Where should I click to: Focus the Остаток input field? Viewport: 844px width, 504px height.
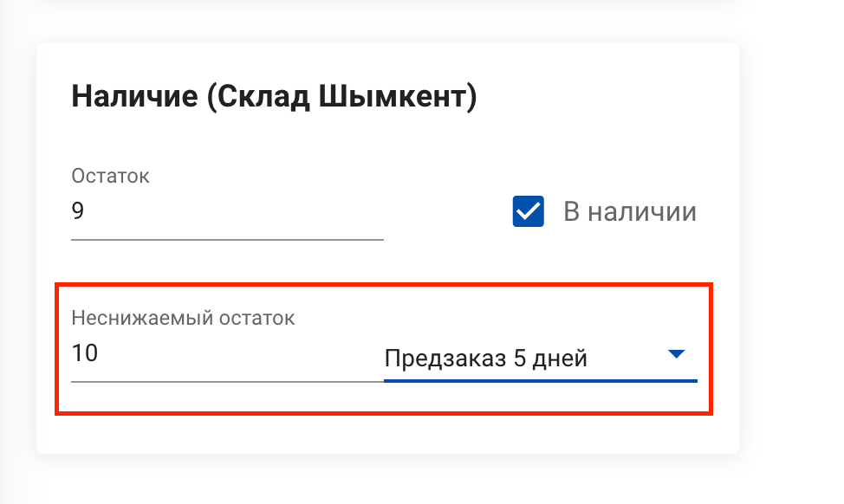(227, 213)
